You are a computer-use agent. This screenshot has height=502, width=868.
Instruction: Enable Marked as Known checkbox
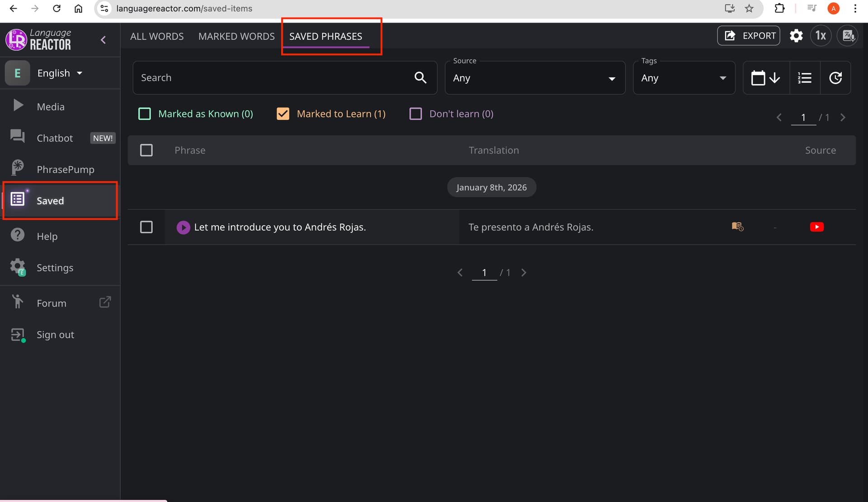(145, 114)
